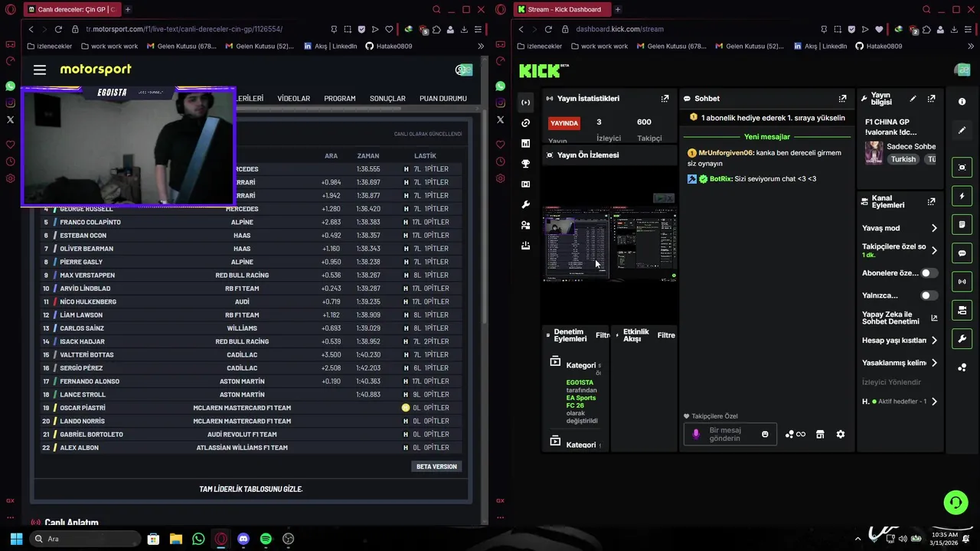Open the PUAN DURUMU menu on motorsport
The image size is (980, 551).
pyautogui.click(x=443, y=99)
